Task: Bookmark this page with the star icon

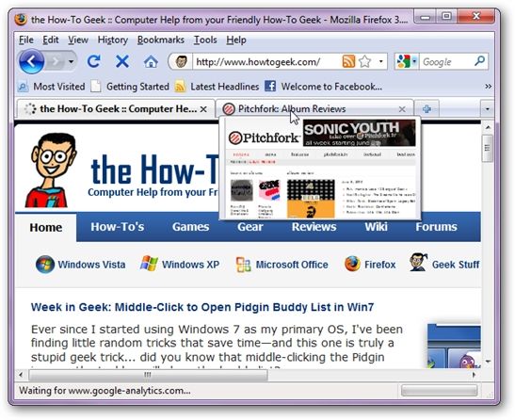Action: [364, 61]
